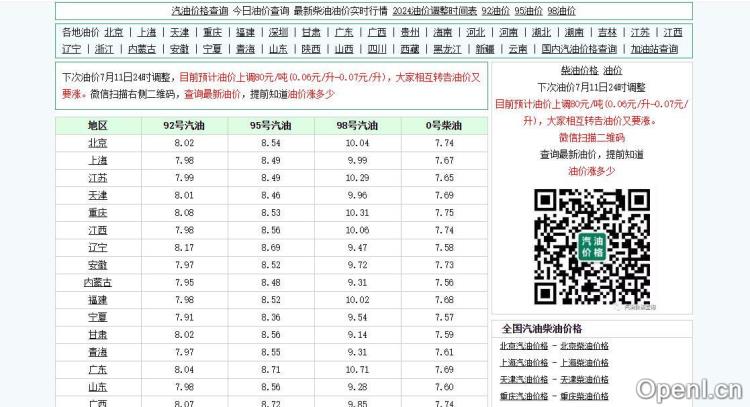Select 深圳 in the region navigation
750x407 pixels.
[278, 33]
